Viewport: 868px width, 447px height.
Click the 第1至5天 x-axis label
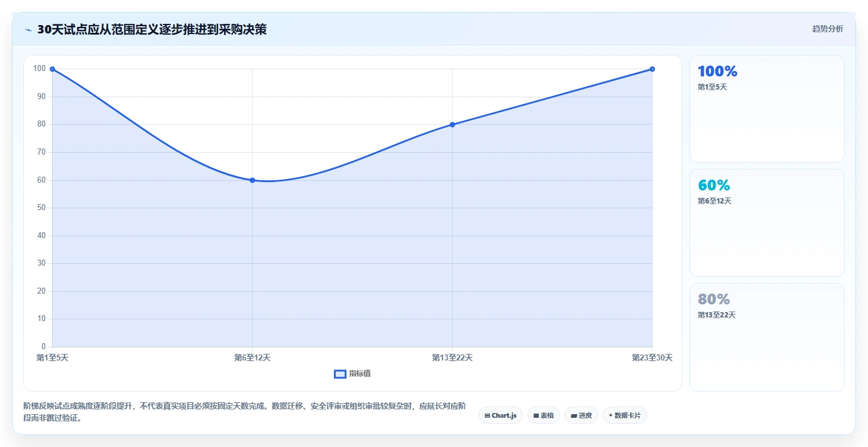coord(53,357)
